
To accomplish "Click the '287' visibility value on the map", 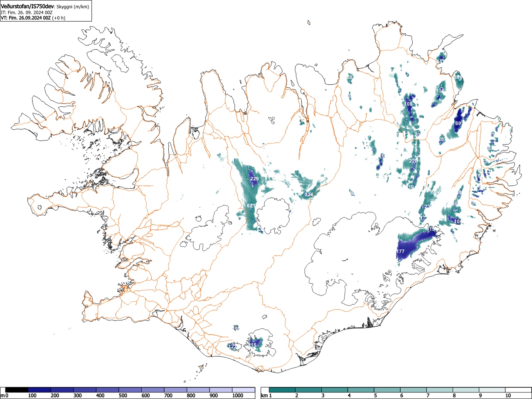I will [442, 139].
